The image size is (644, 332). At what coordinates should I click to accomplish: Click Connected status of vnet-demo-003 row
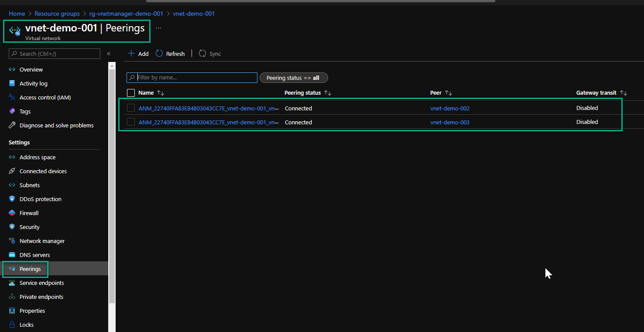pyautogui.click(x=298, y=122)
